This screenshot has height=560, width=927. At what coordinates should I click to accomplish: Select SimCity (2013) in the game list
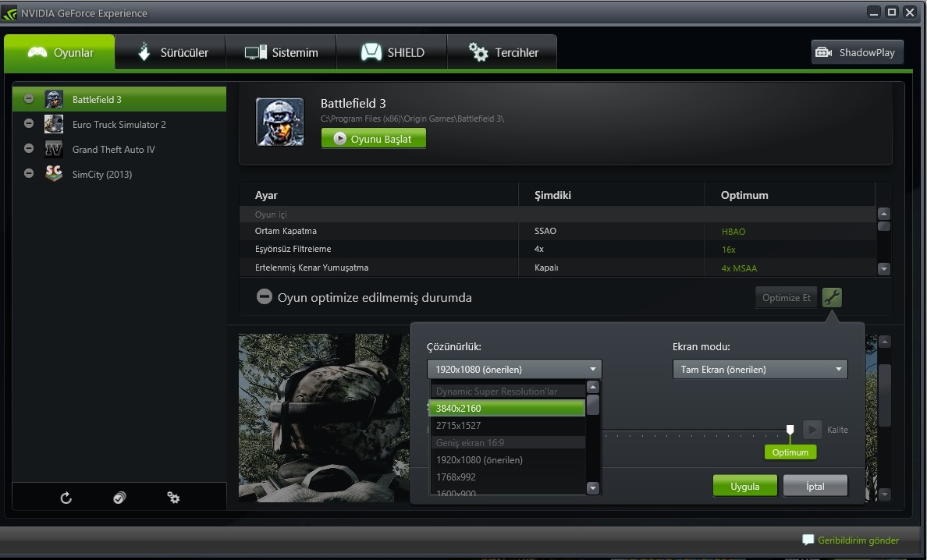point(119,174)
